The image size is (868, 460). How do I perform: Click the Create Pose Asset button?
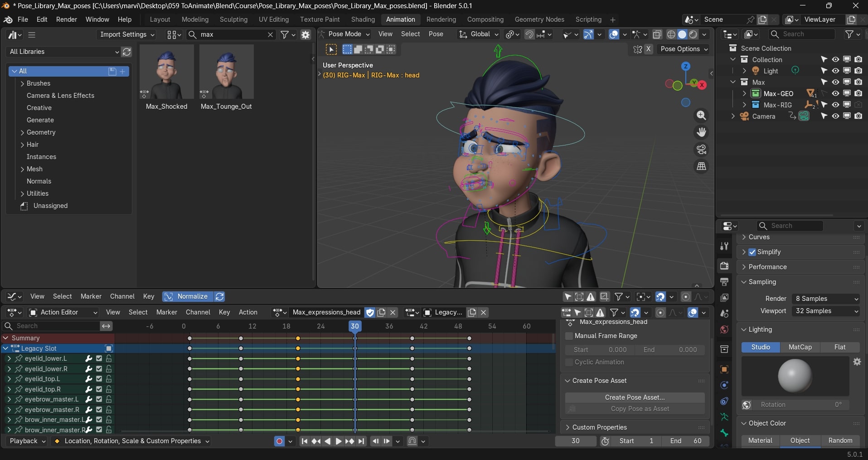coord(635,397)
